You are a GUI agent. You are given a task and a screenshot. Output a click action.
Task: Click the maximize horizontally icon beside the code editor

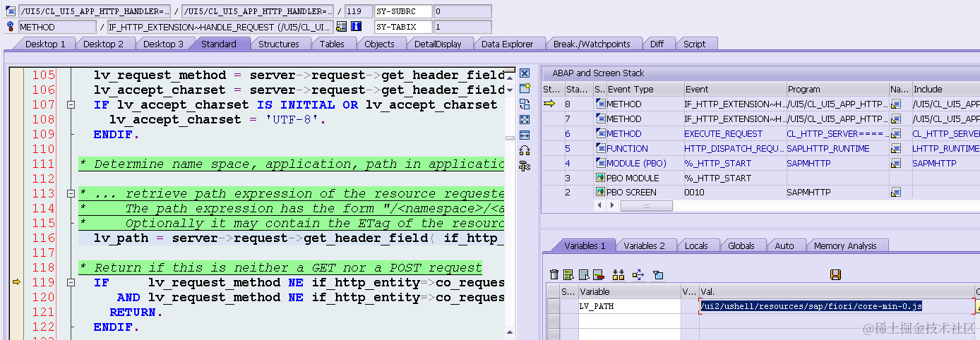pos(525,135)
